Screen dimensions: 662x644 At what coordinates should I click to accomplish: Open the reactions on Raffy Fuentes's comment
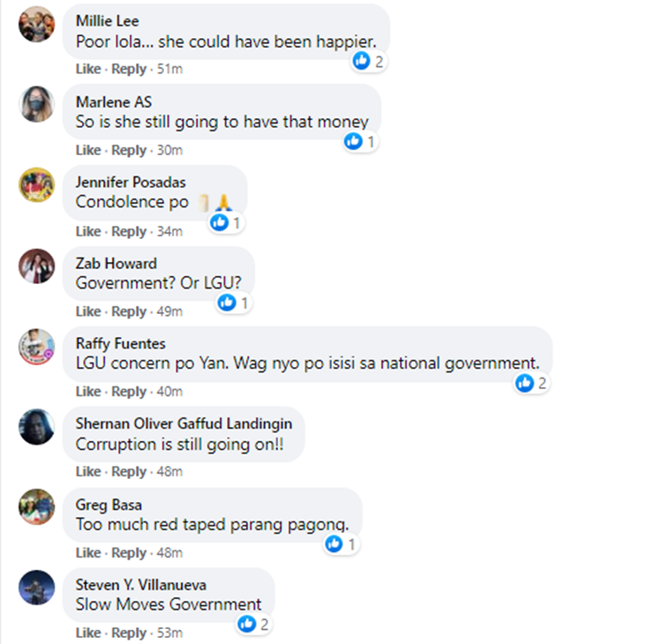pos(531,383)
